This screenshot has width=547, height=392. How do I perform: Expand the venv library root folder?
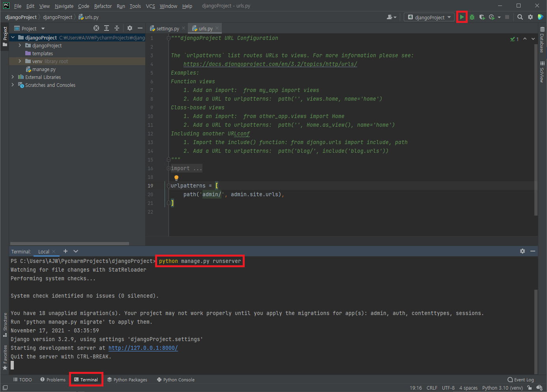[x=20, y=61]
